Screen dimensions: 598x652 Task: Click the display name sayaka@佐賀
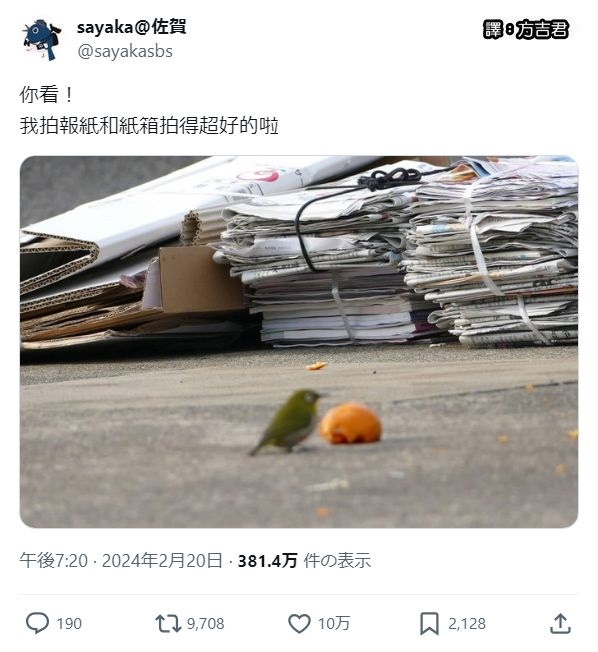click(x=131, y=27)
